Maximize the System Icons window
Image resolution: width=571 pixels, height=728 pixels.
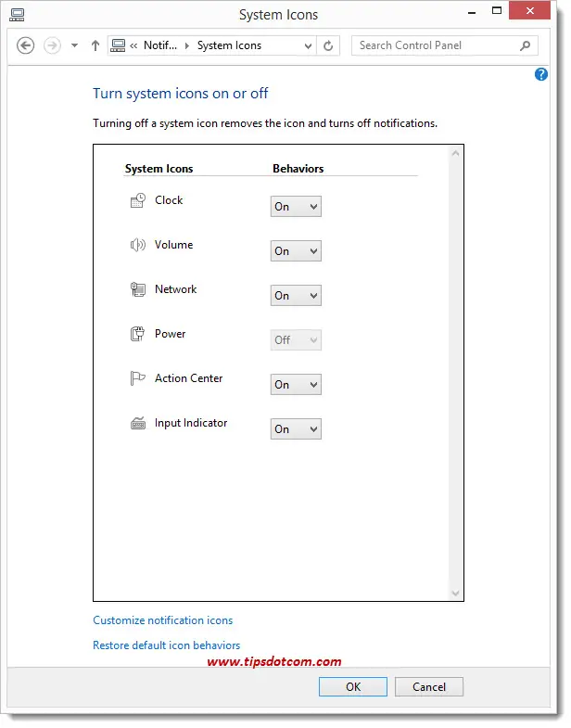pos(497,11)
